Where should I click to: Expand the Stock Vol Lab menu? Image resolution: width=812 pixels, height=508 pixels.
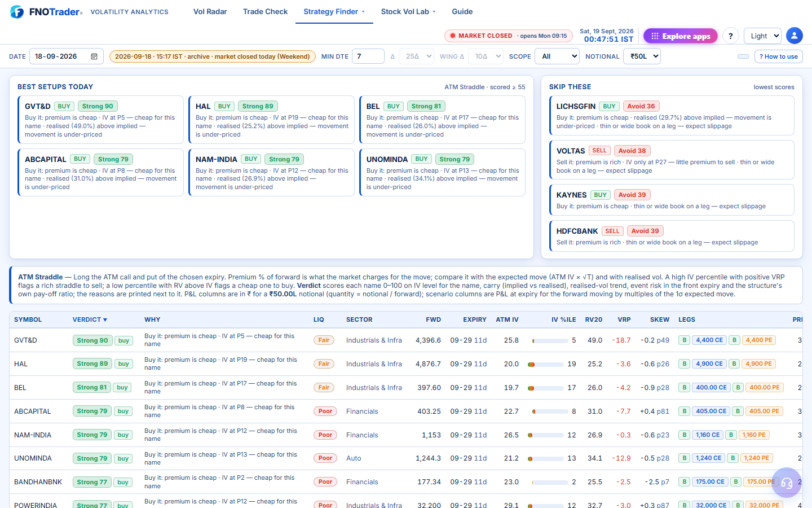tap(408, 12)
